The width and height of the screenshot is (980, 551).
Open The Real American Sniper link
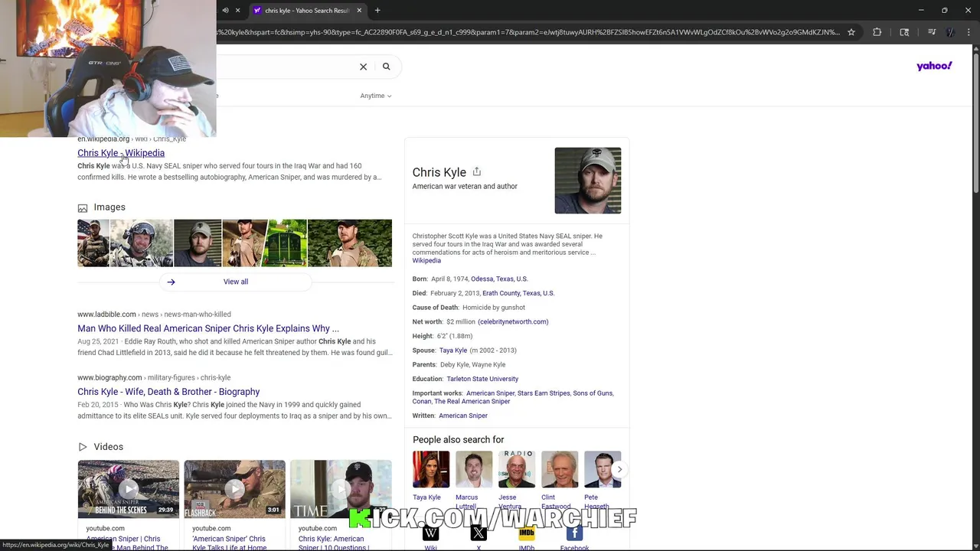click(472, 402)
